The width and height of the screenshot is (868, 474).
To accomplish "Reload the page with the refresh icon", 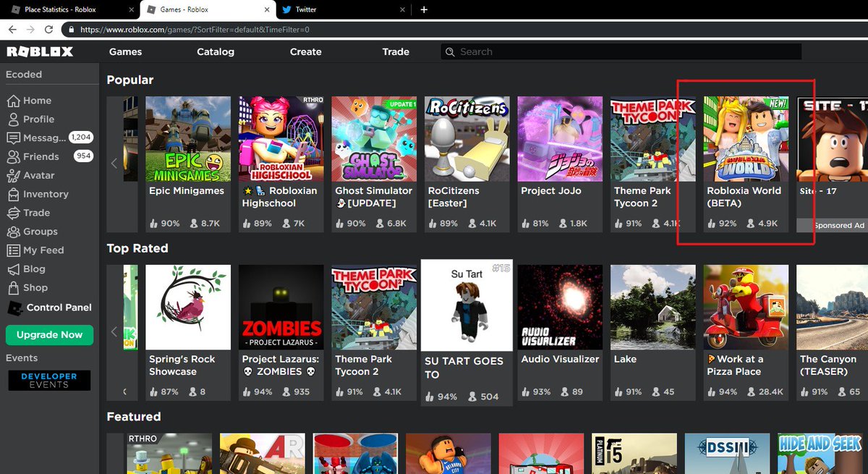I will tap(48, 30).
